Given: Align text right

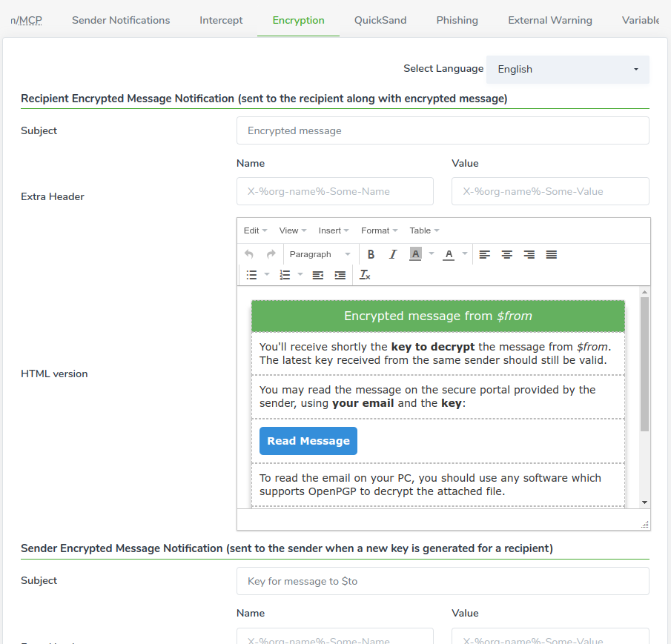Looking at the screenshot, I should coord(529,254).
